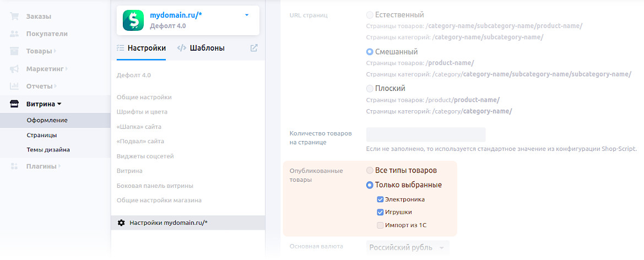Click the Плагины puzzle icon

(x=14, y=166)
